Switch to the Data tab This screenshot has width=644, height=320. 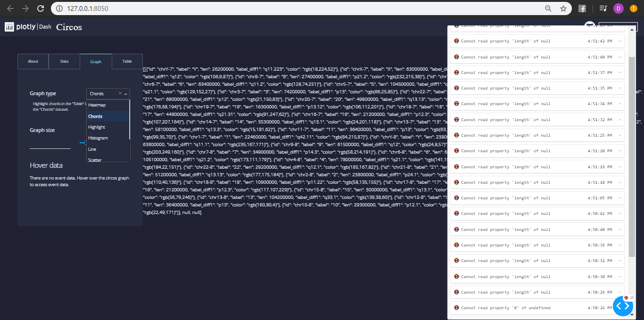coord(64,61)
